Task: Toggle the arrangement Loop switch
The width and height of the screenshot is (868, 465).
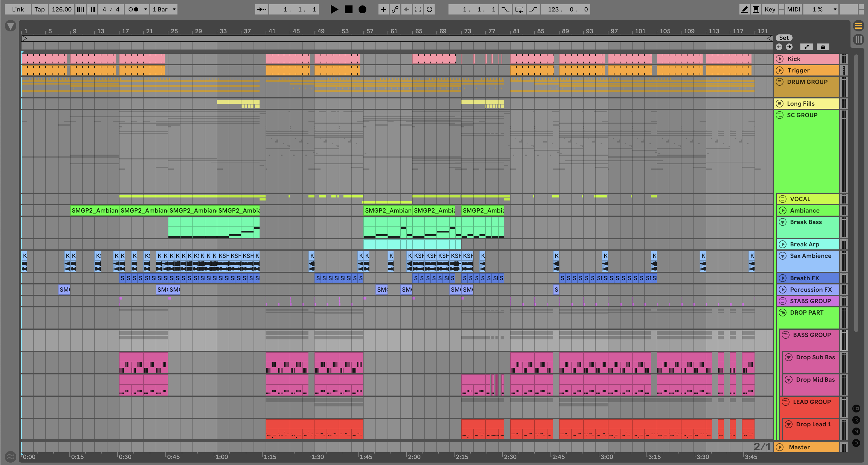Action: (519, 9)
